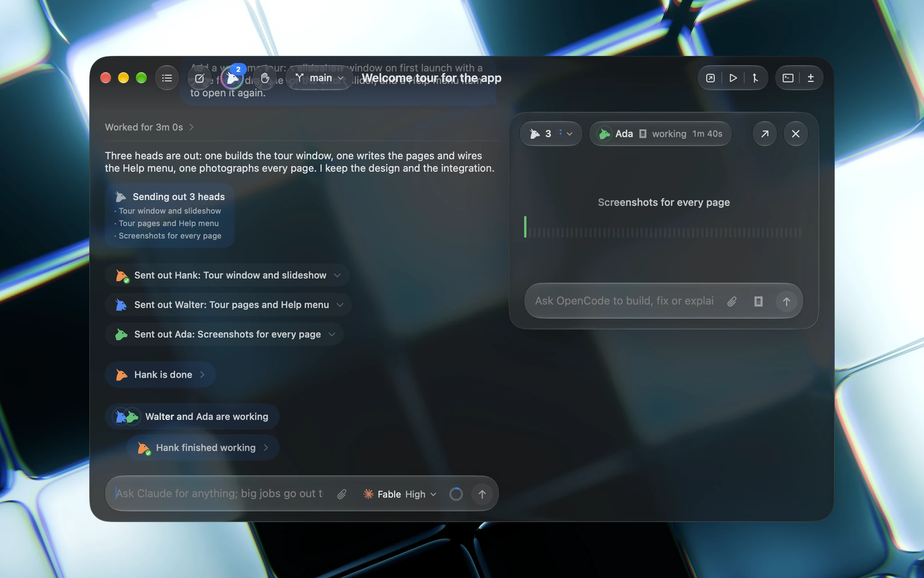This screenshot has width=924, height=578.
Task: Click the diff plus-minus icon
Action: click(x=810, y=78)
